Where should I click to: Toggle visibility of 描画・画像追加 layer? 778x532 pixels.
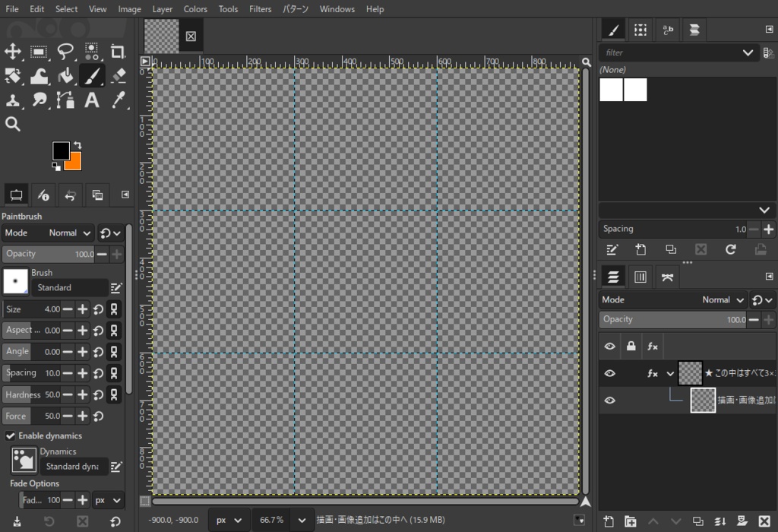click(x=610, y=400)
